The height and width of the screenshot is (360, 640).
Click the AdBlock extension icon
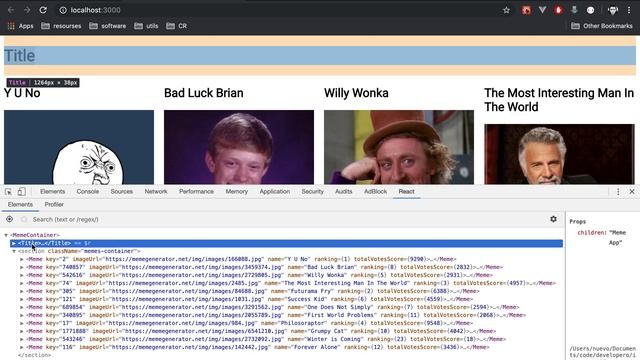pyautogui.click(x=558, y=10)
